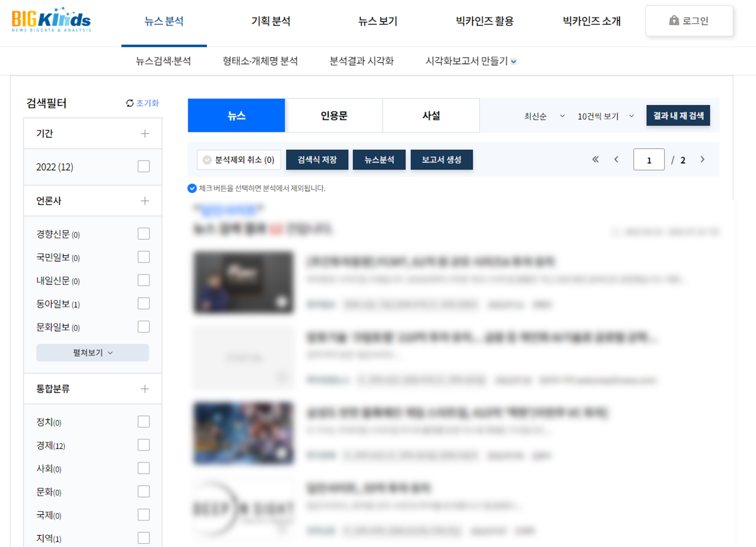Go to previous results page arrow

(616, 160)
